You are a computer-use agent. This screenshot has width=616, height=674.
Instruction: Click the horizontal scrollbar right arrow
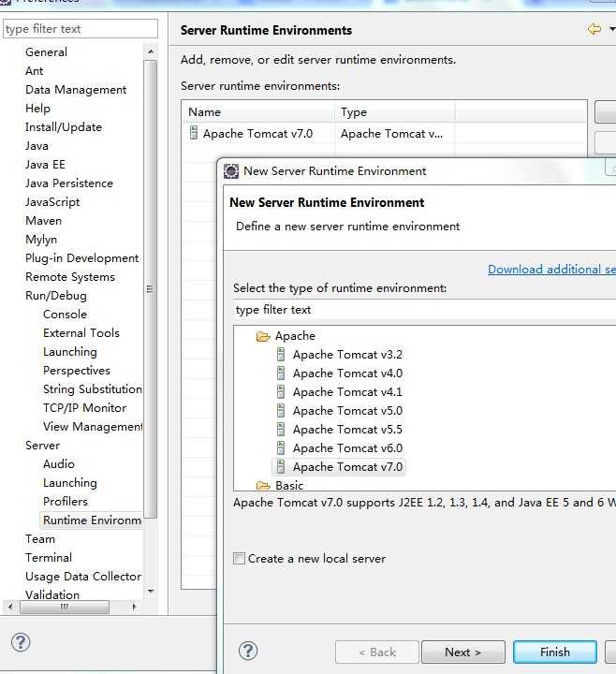click(x=134, y=607)
